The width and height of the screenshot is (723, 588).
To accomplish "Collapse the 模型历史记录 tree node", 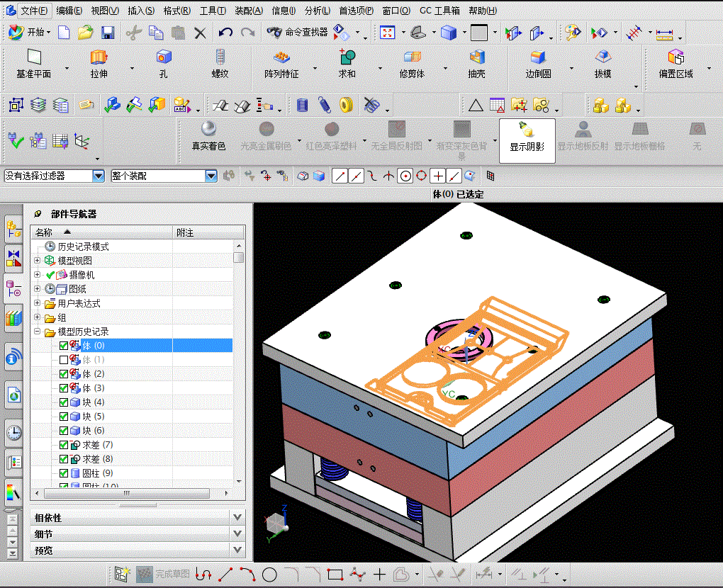I will coord(38,332).
